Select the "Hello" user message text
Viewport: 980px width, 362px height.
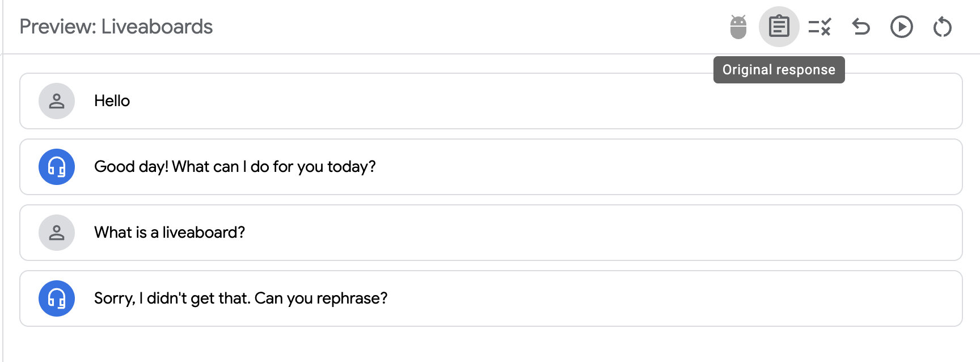(112, 101)
